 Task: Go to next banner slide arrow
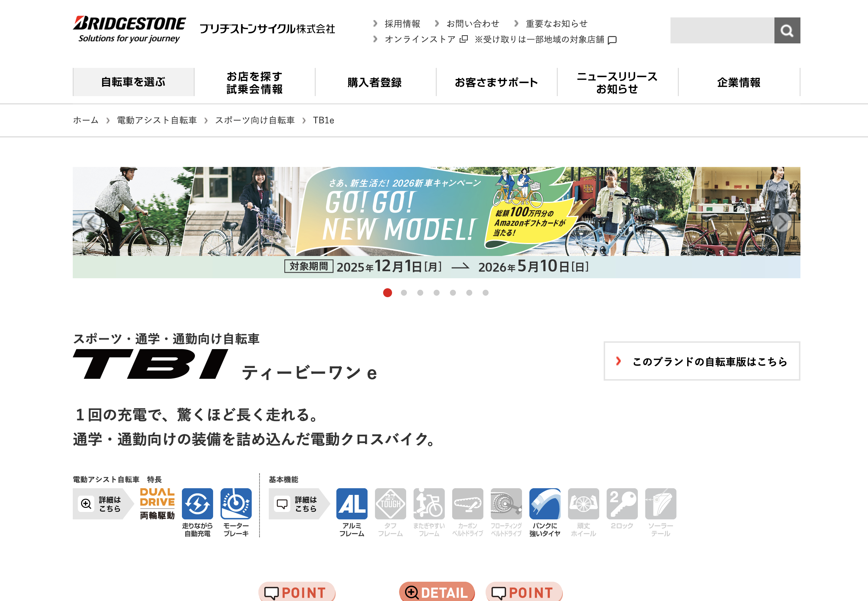781,222
